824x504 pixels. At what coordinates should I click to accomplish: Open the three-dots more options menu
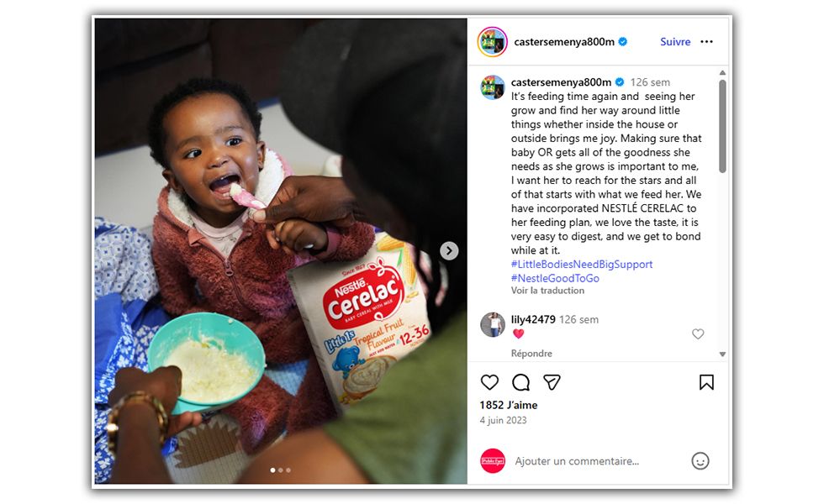coord(707,41)
